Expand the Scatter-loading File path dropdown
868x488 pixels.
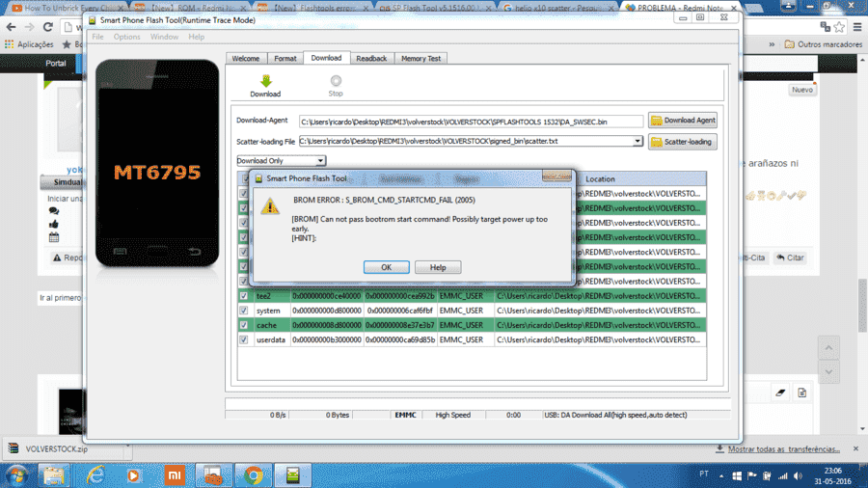point(637,141)
